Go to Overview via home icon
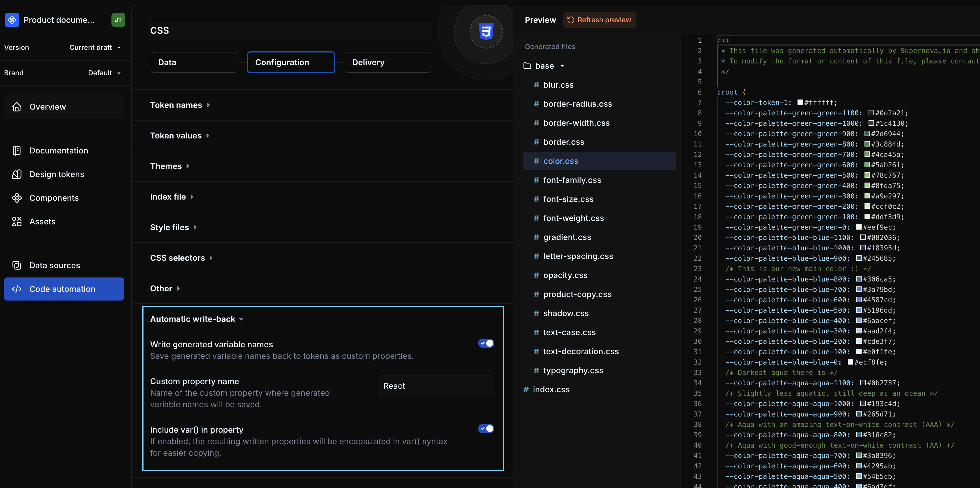Screen dimensions: 980x488 point(17,107)
